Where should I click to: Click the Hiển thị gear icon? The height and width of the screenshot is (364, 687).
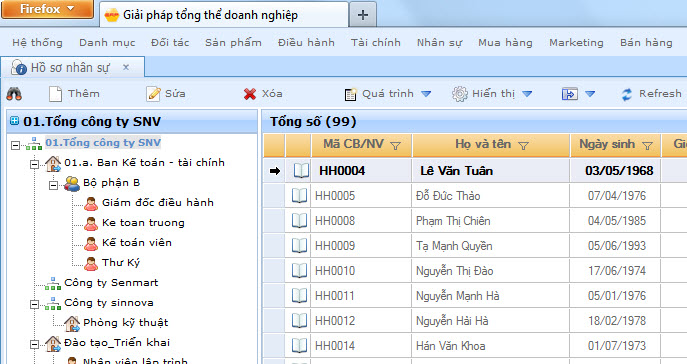pos(460,94)
